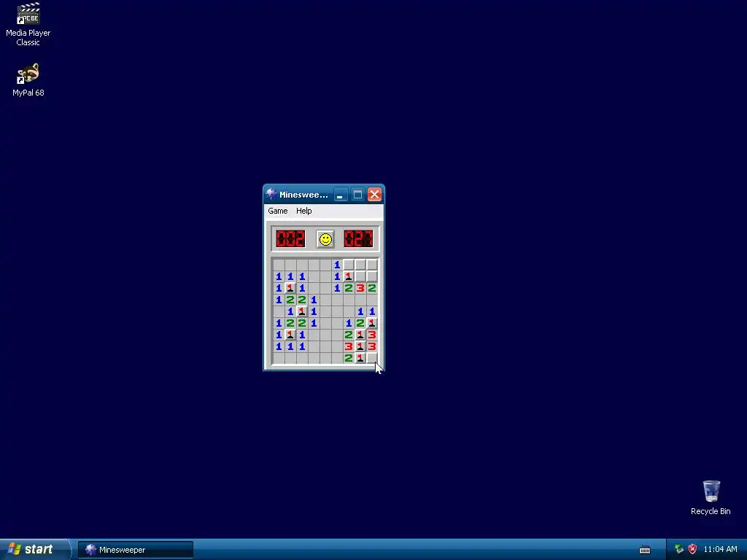Click the red security shield tray icon
747x560 pixels.
693,550
